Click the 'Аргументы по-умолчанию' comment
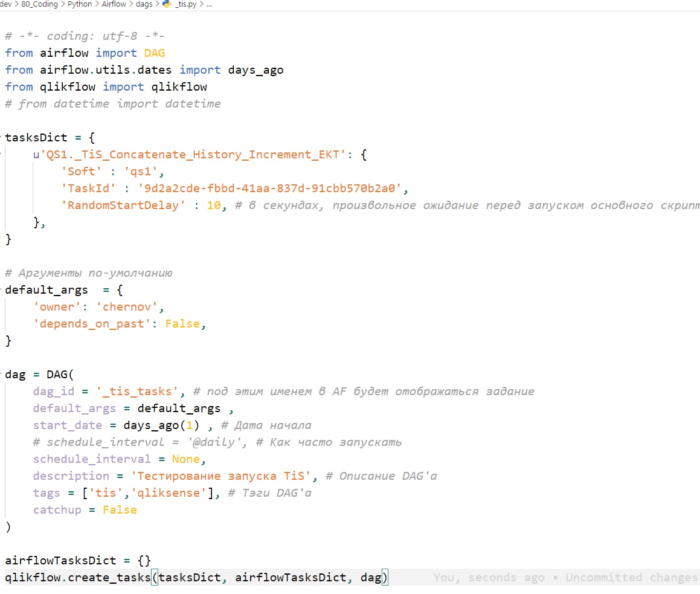This screenshot has width=700, height=594. coord(88,273)
